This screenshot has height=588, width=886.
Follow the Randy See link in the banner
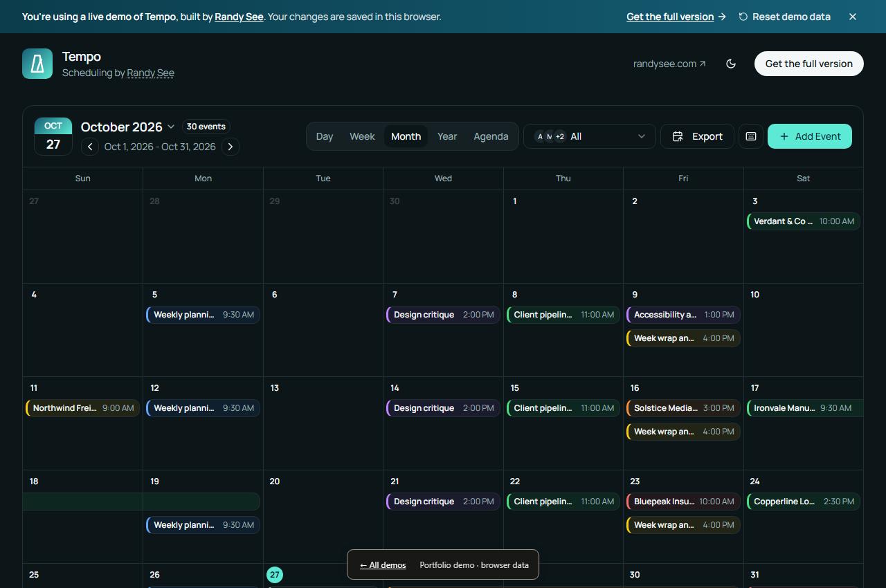[x=239, y=17]
